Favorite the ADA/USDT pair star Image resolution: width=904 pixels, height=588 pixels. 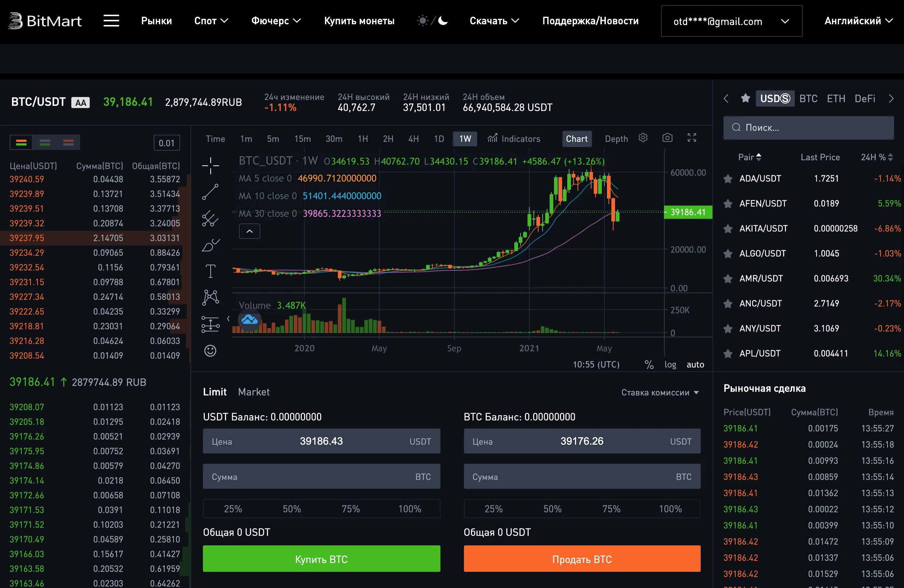pyautogui.click(x=728, y=178)
